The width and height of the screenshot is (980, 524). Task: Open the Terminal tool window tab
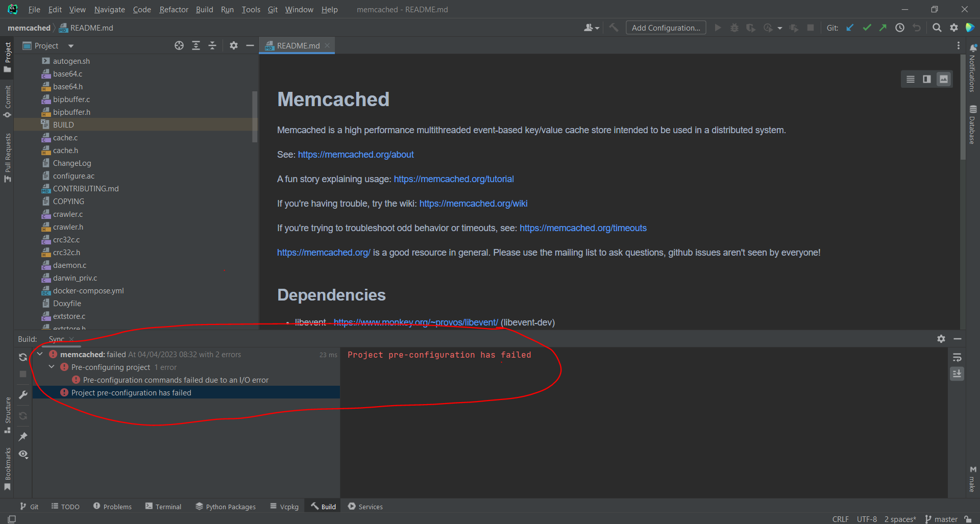(x=163, y=507)
